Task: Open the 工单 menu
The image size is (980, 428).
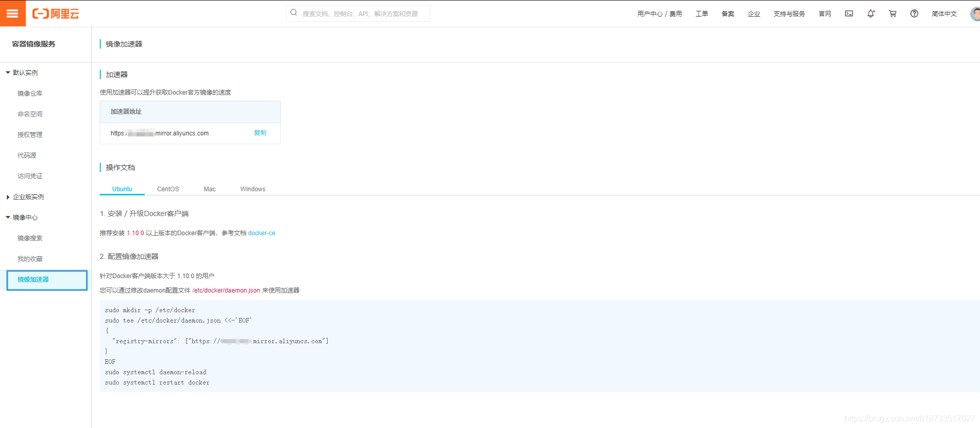Action: pyautogui.click(x=702, y=14)
